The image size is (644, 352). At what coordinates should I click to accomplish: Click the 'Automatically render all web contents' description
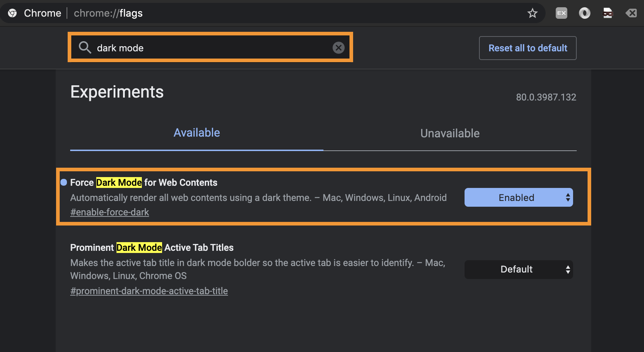tap(258, 198)
